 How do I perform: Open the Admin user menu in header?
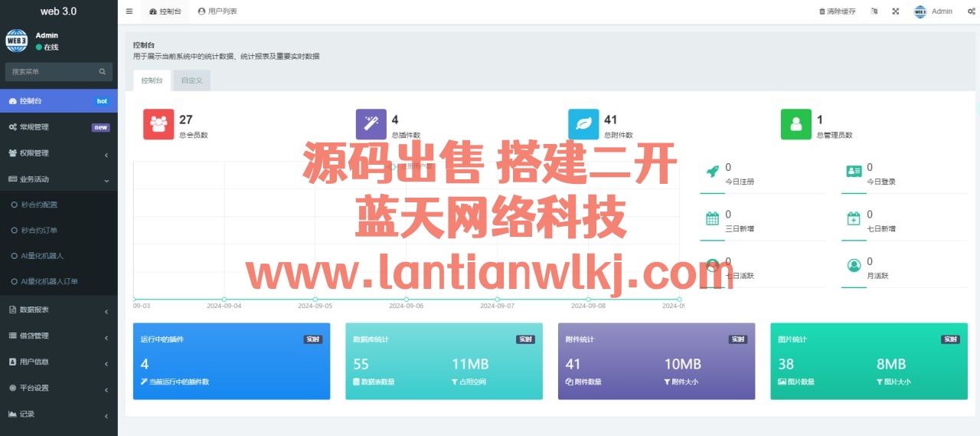coord(933,11)
